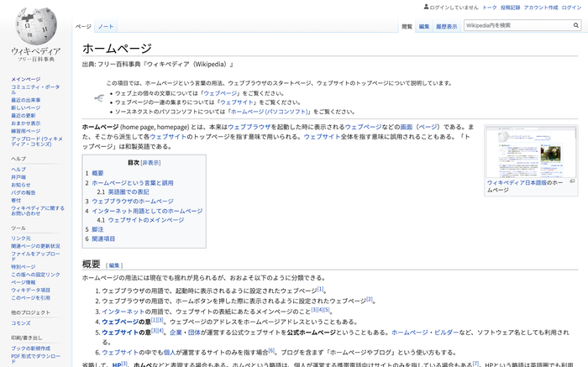This screenshot has width=588, height=367.
Task: Click ファイルをアップロード in the sidebar
Action: coord(35,256)
